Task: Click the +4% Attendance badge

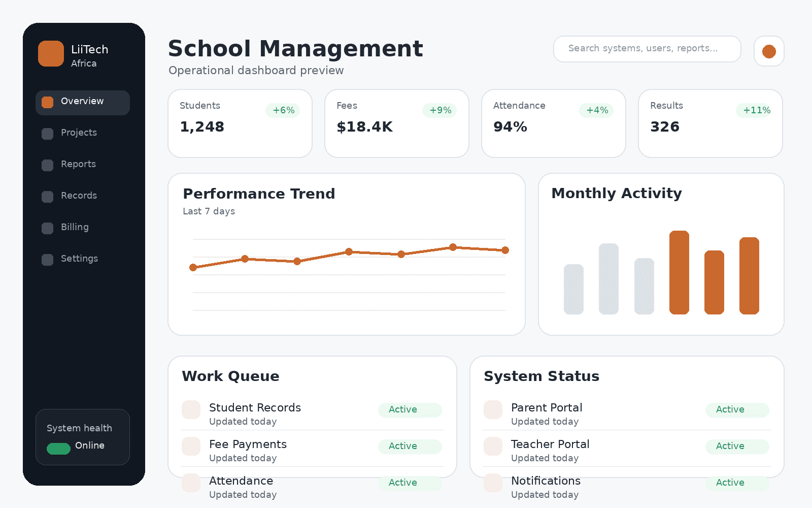Action: click(x=597, y=110)
